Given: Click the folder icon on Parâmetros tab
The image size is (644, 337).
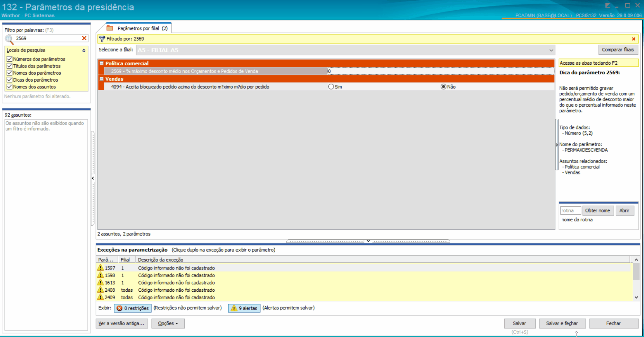Looking at the screenshot, I should pyautogui.click(x=110, y=28).
